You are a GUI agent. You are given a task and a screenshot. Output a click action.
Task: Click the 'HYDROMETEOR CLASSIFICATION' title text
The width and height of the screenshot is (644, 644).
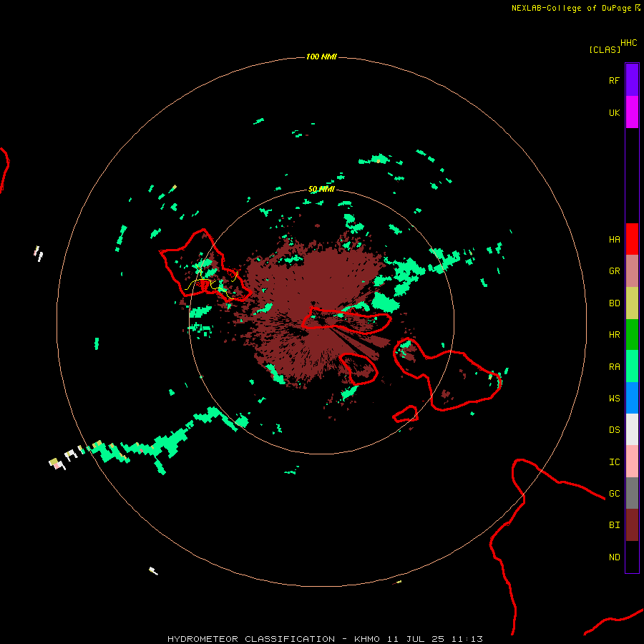(251, 639)
